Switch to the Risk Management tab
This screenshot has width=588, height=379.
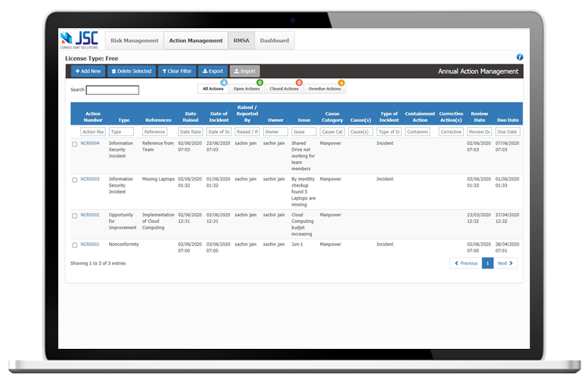pyautogui.click(x=134, y=41)
